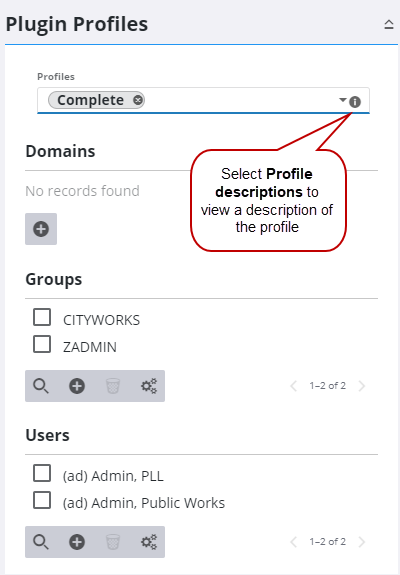Check the ZADMIN group checkbox
Screen dimensions: 400x575
[x=42, y=344]
